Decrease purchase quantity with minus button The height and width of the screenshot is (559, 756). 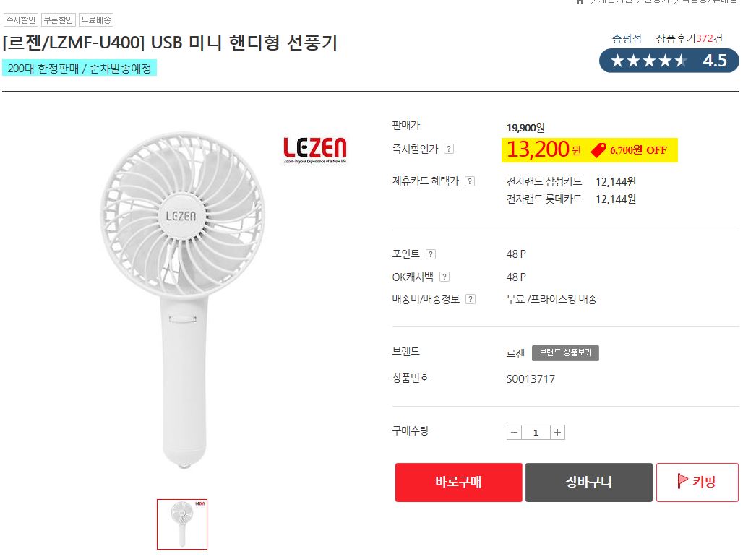pyautogui.click(x=514, y=433)
